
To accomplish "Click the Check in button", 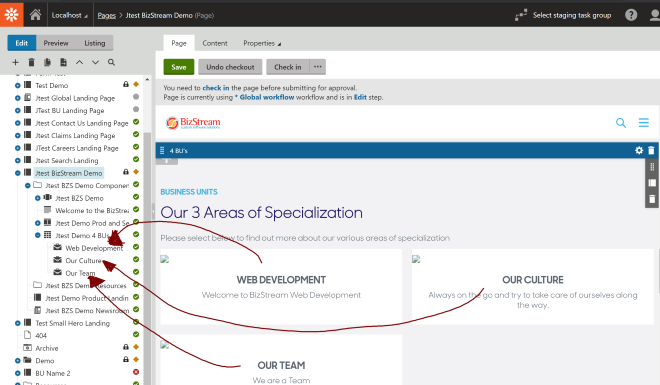I will (x=288, y=67).
